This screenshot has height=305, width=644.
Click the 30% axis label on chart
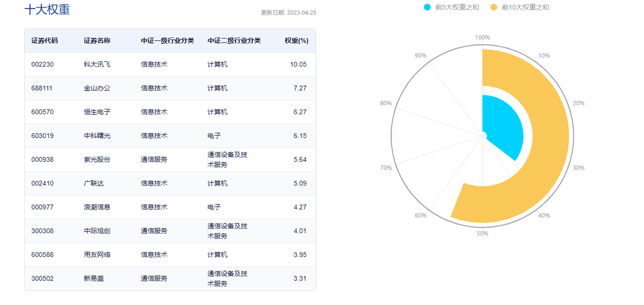(578, 168)
